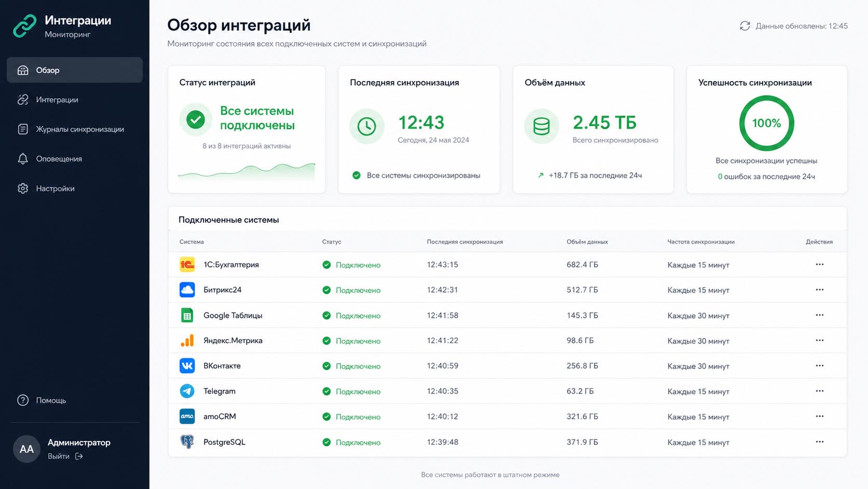Screen dimensions: 868x489
Task: Click the Помощь question-mark icon
Action: coord(23,400)
